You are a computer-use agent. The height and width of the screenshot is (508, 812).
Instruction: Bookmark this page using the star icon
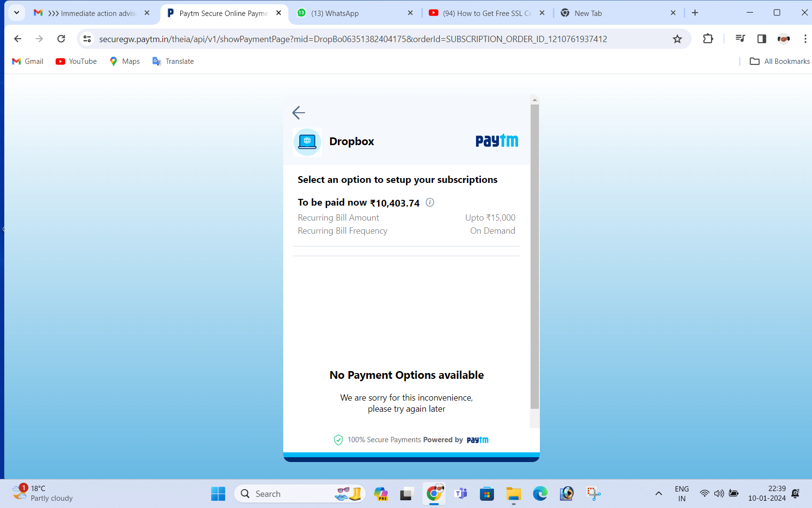677,39
